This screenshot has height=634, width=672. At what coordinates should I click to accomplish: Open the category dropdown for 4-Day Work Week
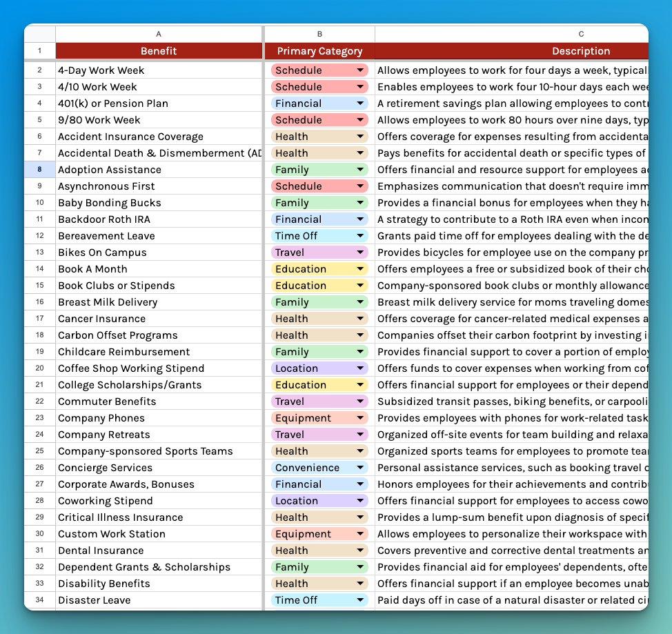(360, 70)
